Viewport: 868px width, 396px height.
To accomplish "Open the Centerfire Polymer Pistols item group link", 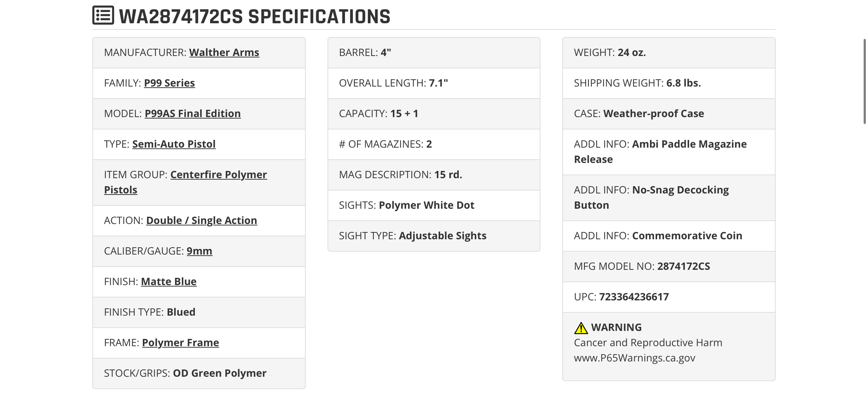I will tap(185, 182).
